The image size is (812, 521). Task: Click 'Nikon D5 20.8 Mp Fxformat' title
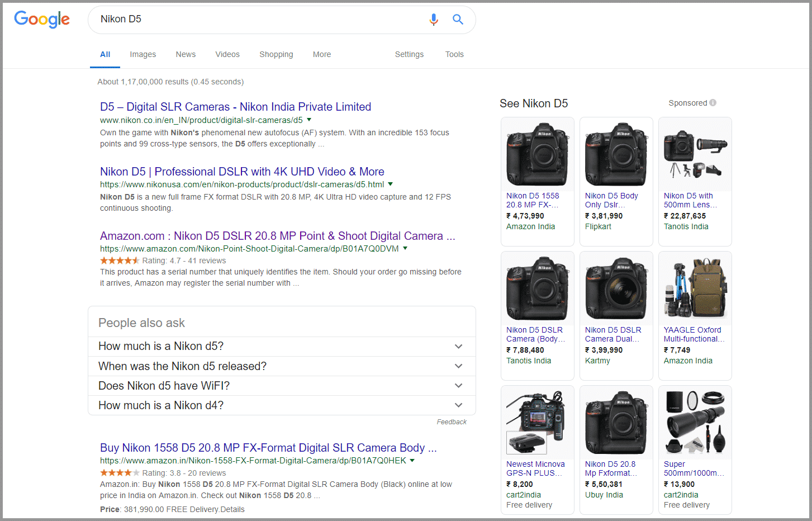pos(611,468)
